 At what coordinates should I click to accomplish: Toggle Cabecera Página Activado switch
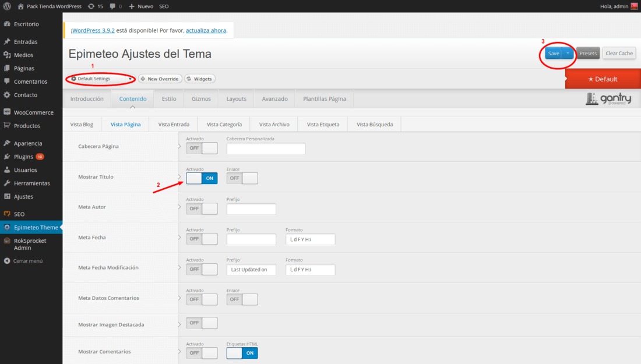tap(202, 148)
